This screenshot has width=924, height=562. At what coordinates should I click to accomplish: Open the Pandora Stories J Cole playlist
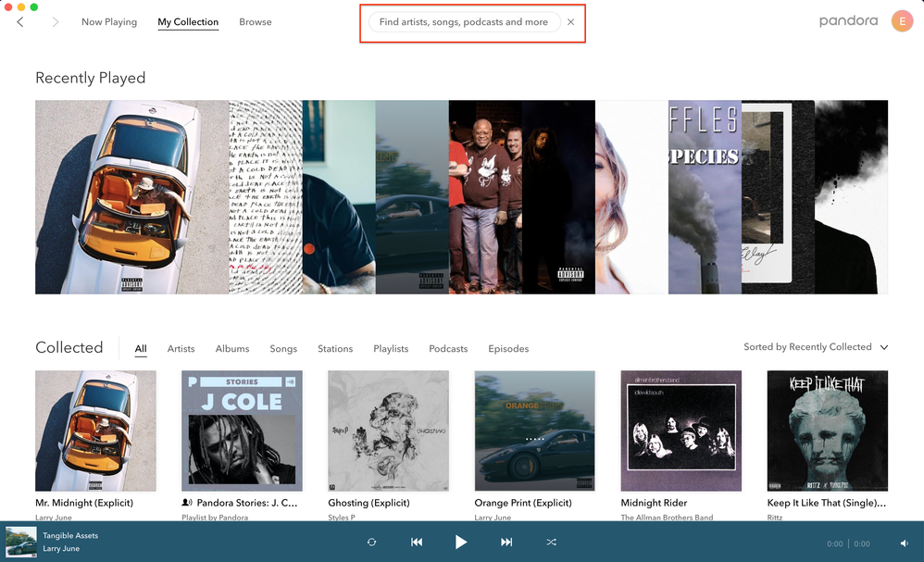click(x=242, y=431)
